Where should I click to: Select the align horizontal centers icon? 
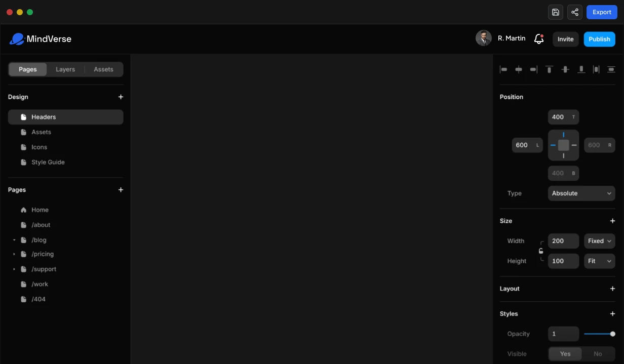coord(519,69)
